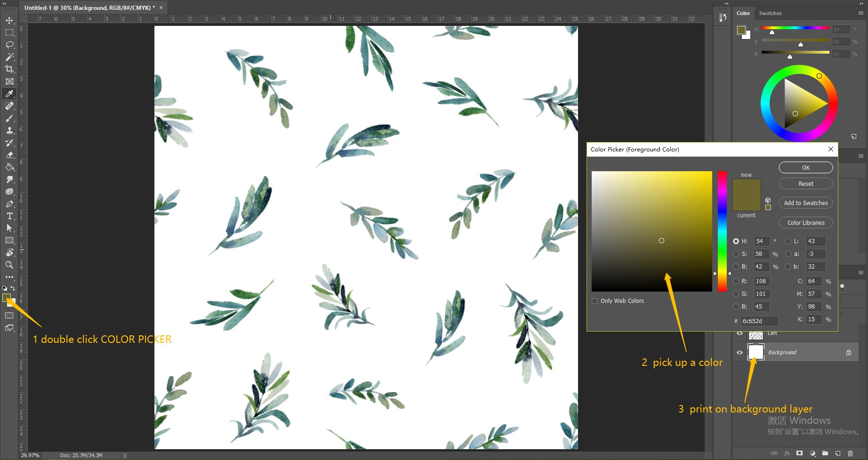Reset default foreground and background colors
Screen dimensions: 868x460
point(5,288)
